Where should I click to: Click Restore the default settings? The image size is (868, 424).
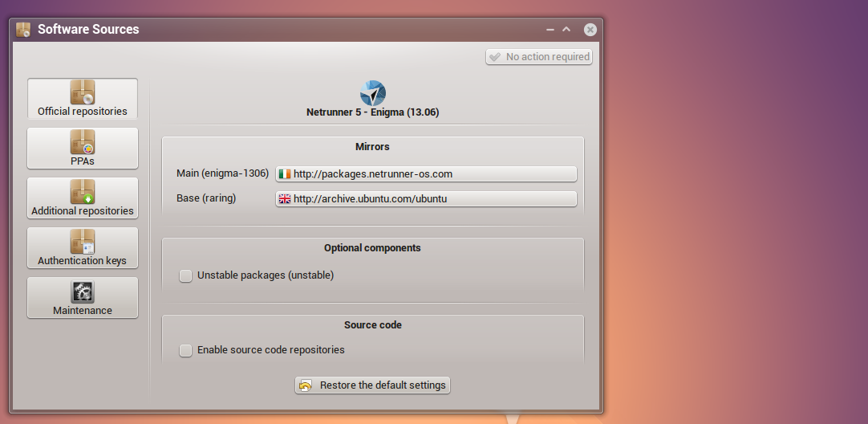pyautogui.click(x=372, y=385)
